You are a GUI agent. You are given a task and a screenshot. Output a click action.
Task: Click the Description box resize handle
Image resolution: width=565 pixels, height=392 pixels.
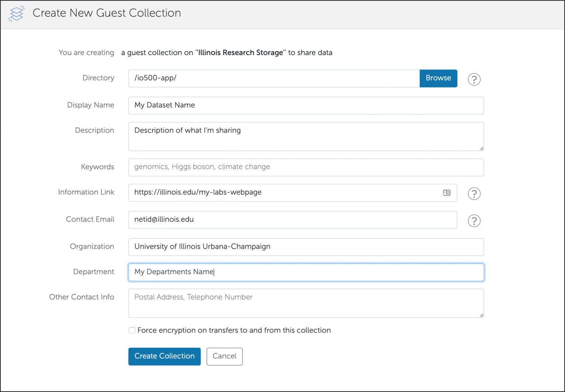[x=481, y=148]
